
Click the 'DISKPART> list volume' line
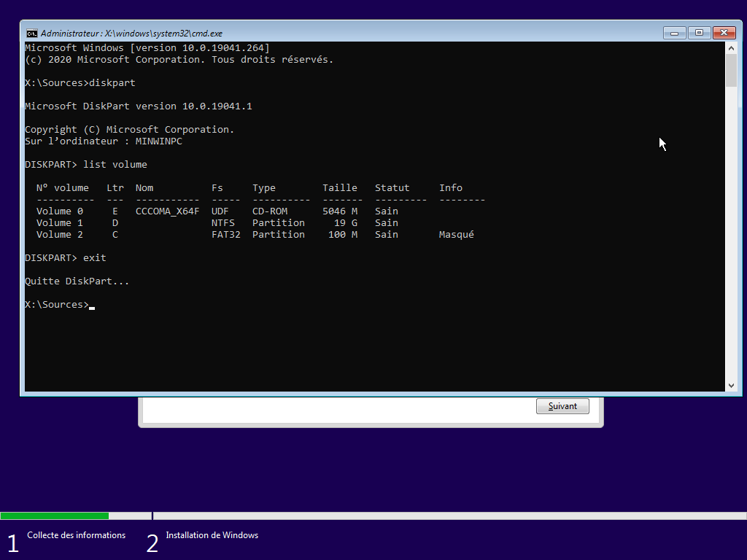86,164
